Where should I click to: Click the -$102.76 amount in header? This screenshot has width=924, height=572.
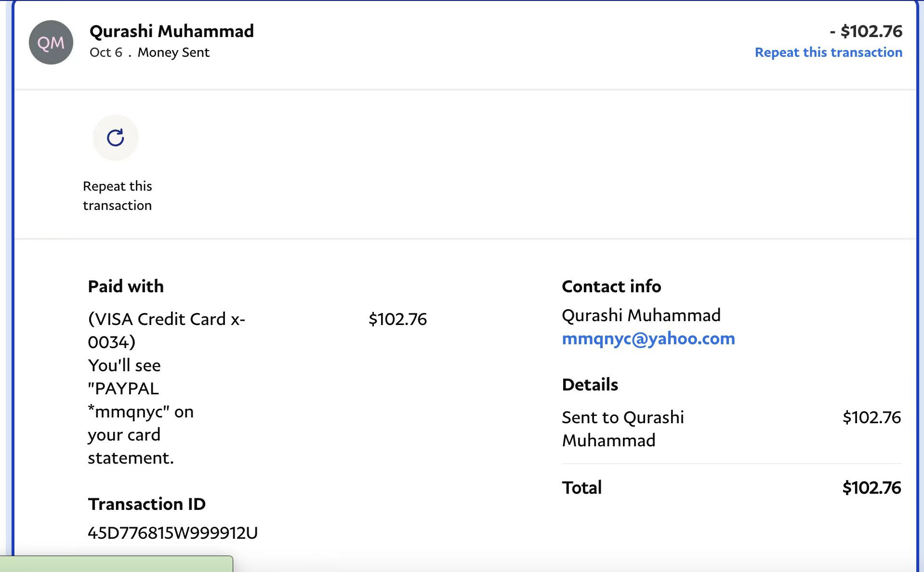tap(866, 31)
